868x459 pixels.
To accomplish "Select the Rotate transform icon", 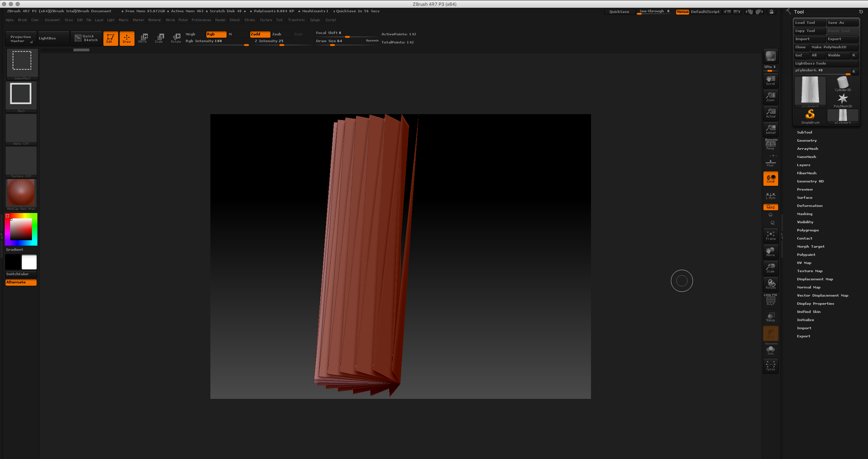I will 176,38.
